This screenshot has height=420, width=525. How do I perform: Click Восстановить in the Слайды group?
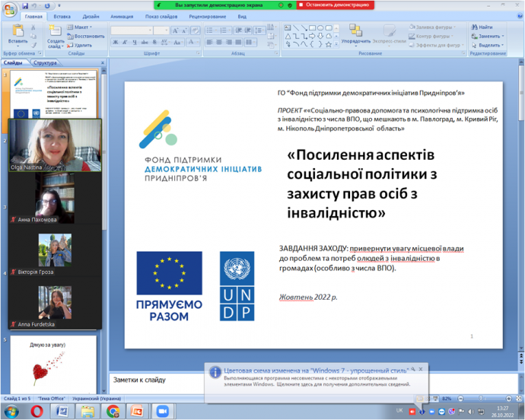pyautogui.click(x=88, y=36)
